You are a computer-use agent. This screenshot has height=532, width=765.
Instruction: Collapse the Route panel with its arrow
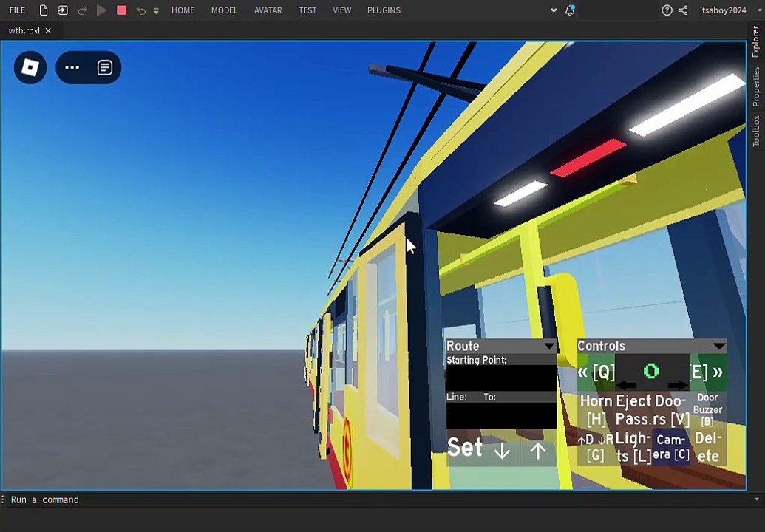click(550, 346)
